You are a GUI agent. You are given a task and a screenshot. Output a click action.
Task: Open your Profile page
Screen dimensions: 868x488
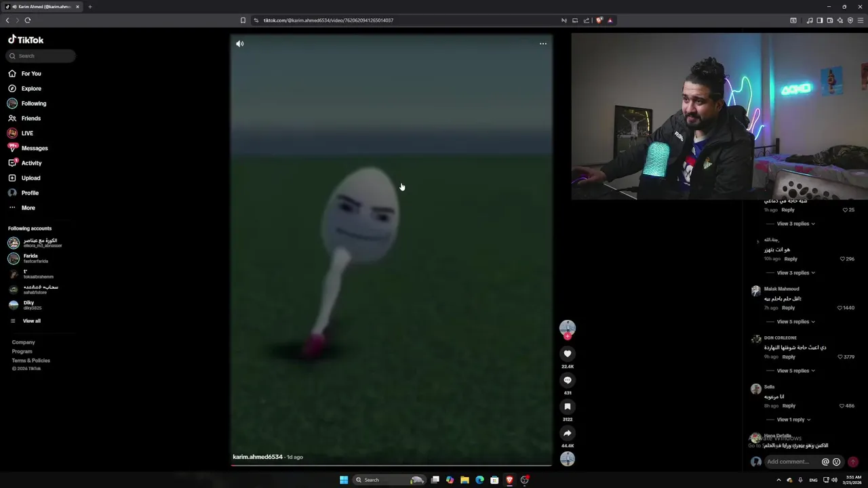point(24,193)
